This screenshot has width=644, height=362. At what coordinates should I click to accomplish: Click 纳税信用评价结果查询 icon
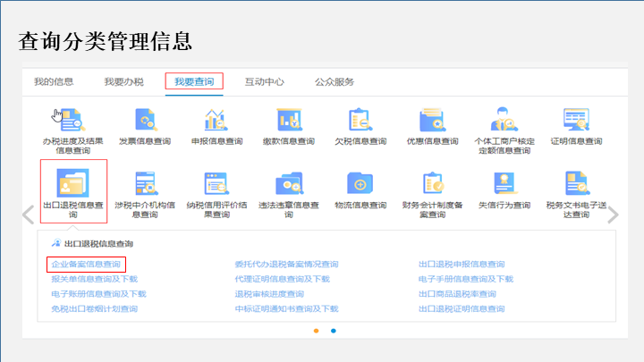coord(216,183)
